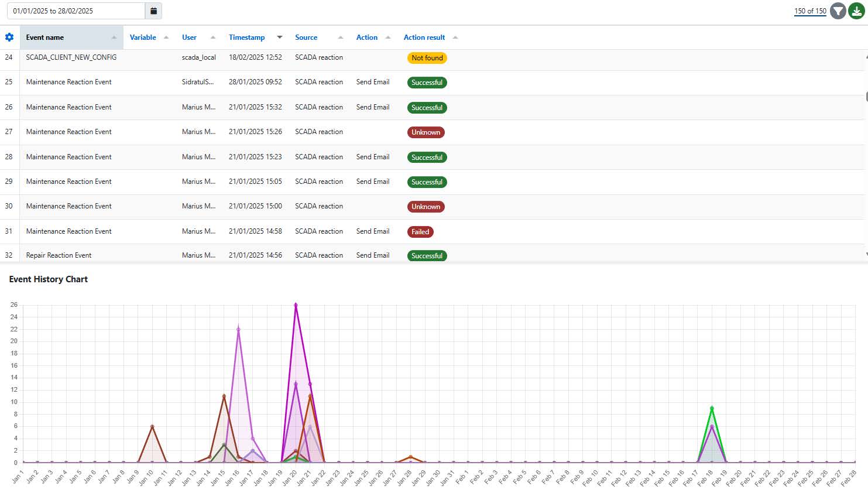Sort by the Timestamp header

click(246, 37)
